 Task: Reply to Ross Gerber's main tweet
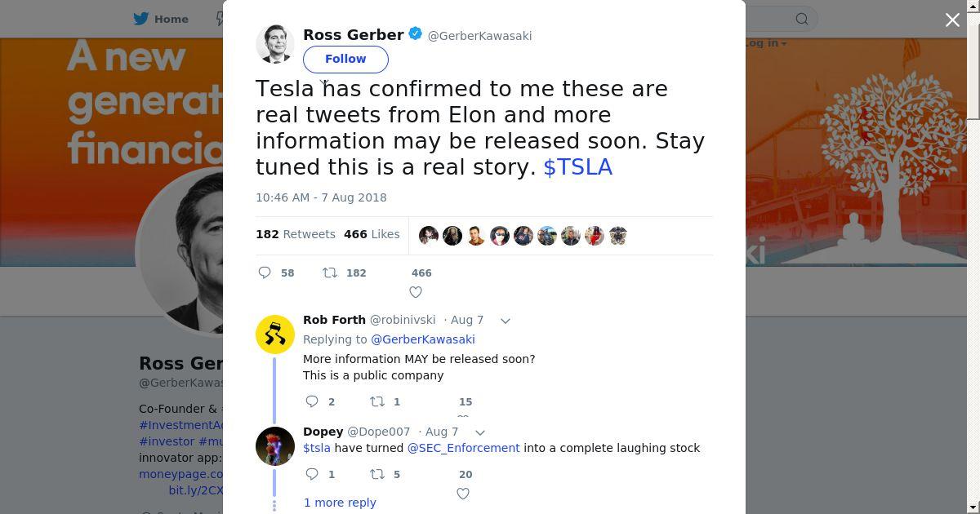tap(265, 273)
